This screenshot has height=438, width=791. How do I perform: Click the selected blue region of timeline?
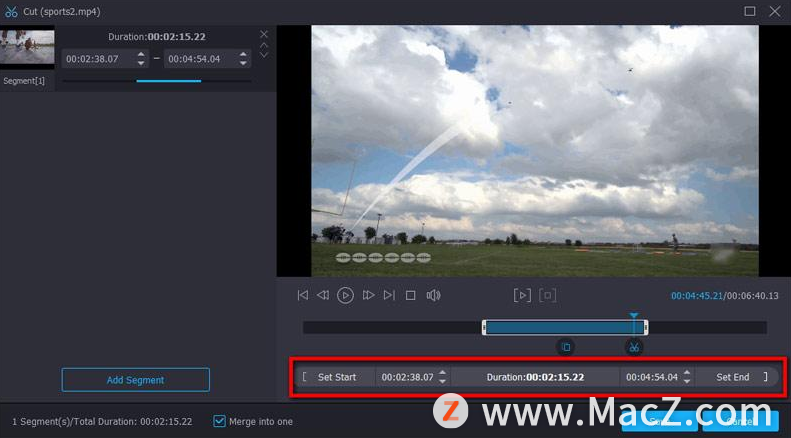coord(565,327)
